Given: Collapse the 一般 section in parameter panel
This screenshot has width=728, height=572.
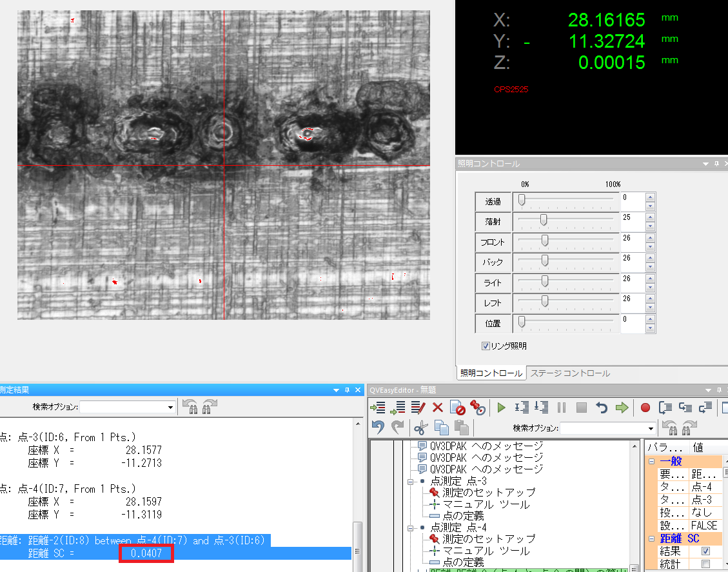Looking at the screenshot, I should [x=651, y=461].
